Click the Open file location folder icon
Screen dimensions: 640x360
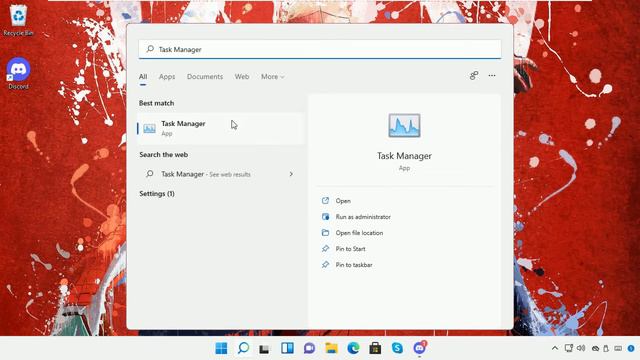point(325,233)
